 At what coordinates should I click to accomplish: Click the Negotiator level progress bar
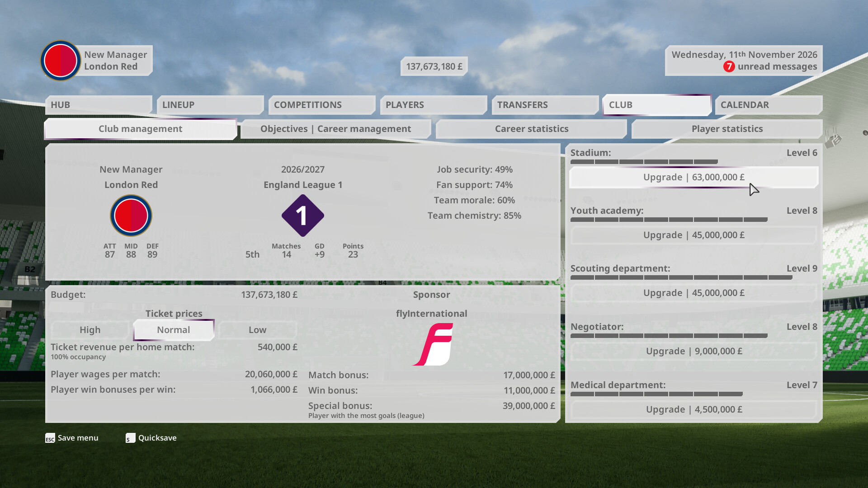click(x=669, y=336)
